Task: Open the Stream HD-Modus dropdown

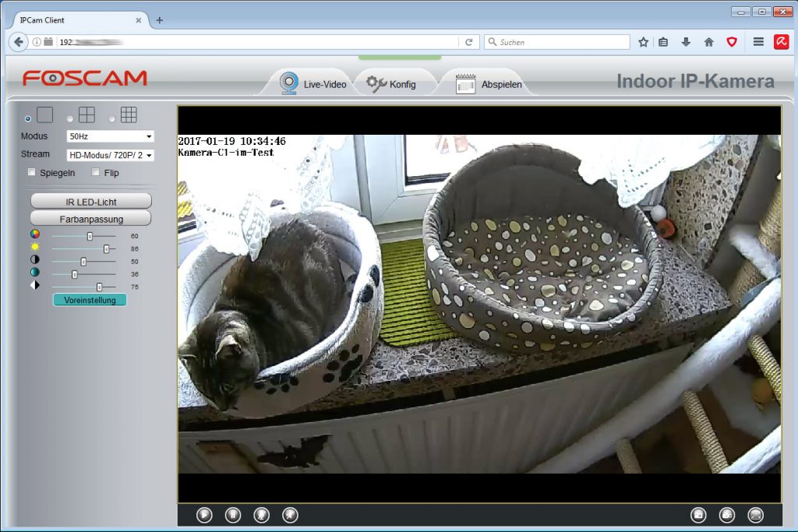Action: [110, 155]
